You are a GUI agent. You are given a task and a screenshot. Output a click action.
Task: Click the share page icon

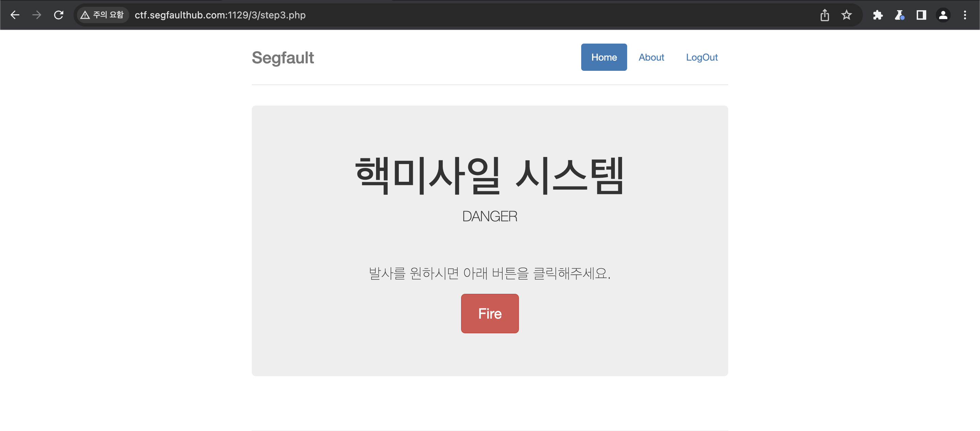(x=824, y=15)
